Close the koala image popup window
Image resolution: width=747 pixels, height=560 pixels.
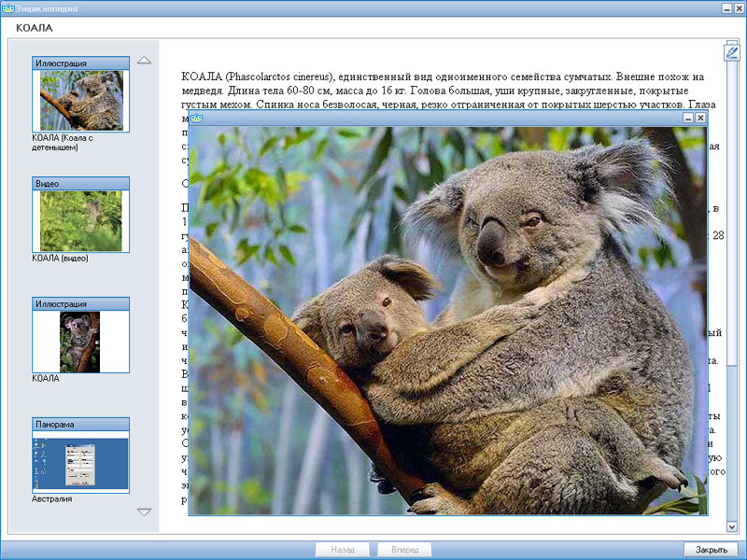[x=700, y=118]
